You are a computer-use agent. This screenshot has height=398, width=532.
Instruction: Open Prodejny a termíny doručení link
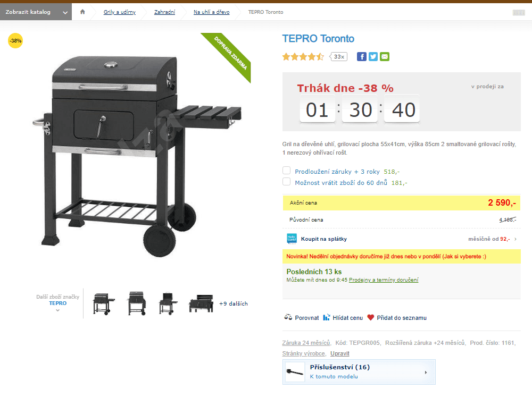point(384,280)
